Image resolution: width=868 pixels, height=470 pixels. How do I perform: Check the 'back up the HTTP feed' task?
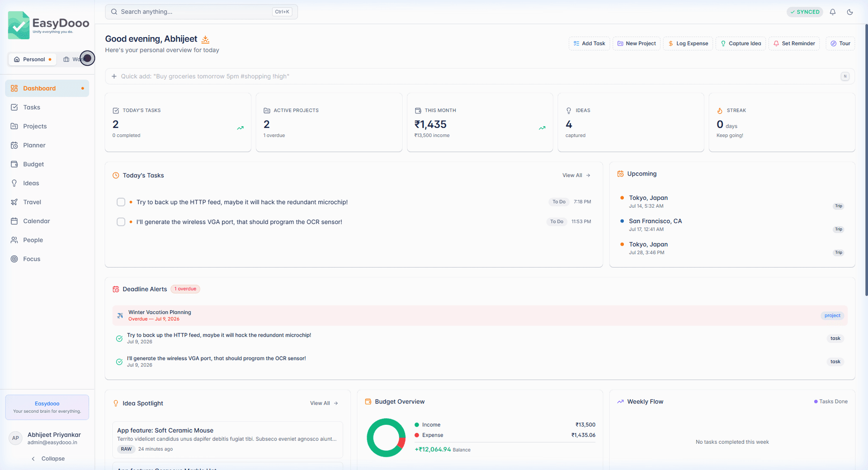pos(121,202)
